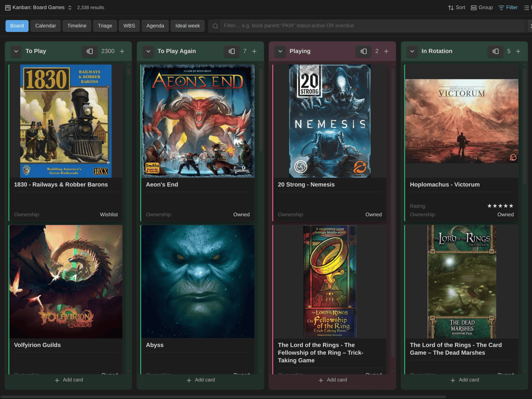Click the In Rotation column scrollbar

[x=525, y=126]
